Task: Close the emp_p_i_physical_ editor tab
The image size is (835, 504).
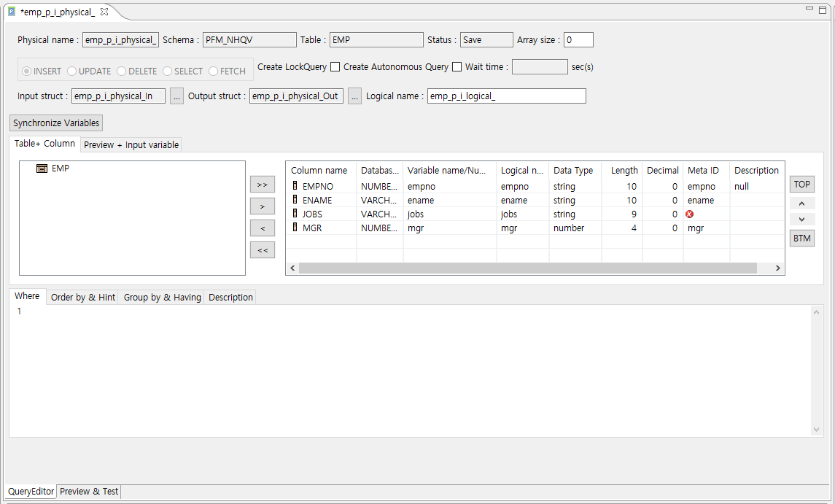Action: 104,12
